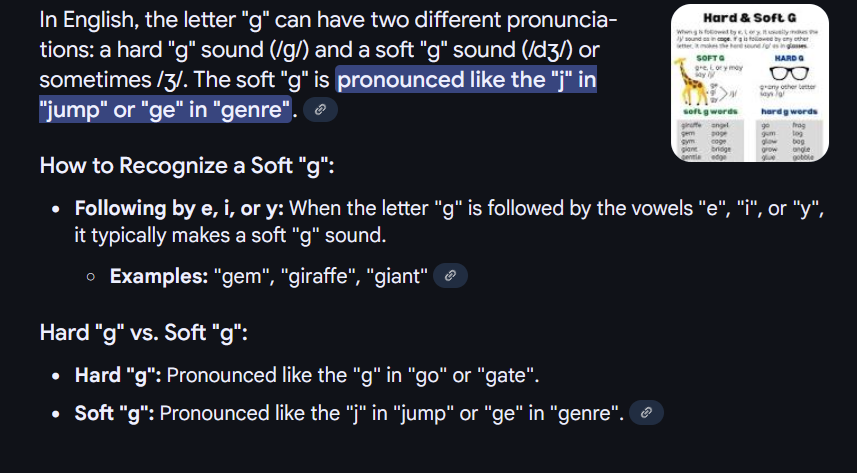Click the giraffe picture in the thumbnail
Screen dimensions: 857x473
tap(690, 81)
